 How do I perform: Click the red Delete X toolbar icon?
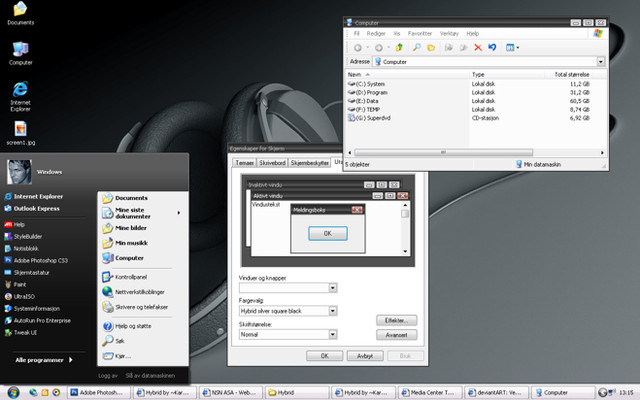pos(478,47)
